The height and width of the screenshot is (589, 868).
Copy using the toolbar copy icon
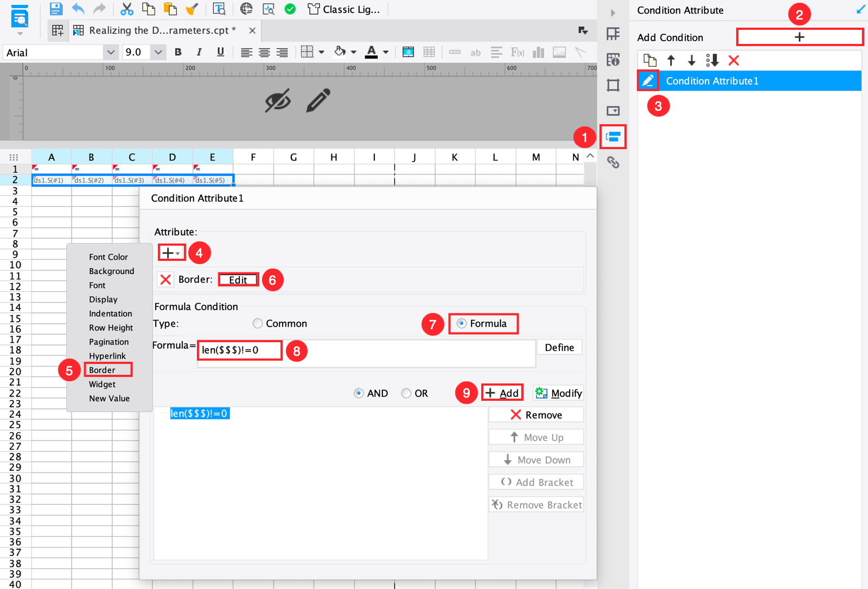pyautogui.click(x=148, y=9)
